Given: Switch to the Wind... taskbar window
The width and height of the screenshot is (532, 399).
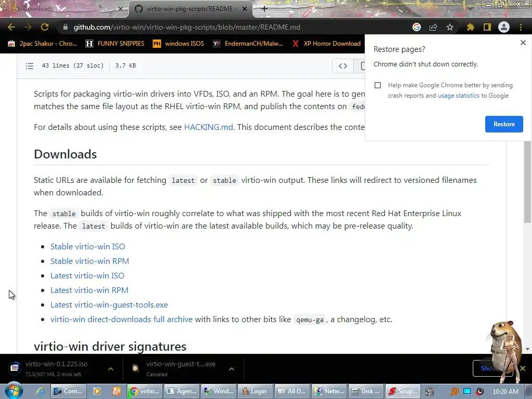Looking at the screenshot, I should pyautogui.click(x=219, y=391).
